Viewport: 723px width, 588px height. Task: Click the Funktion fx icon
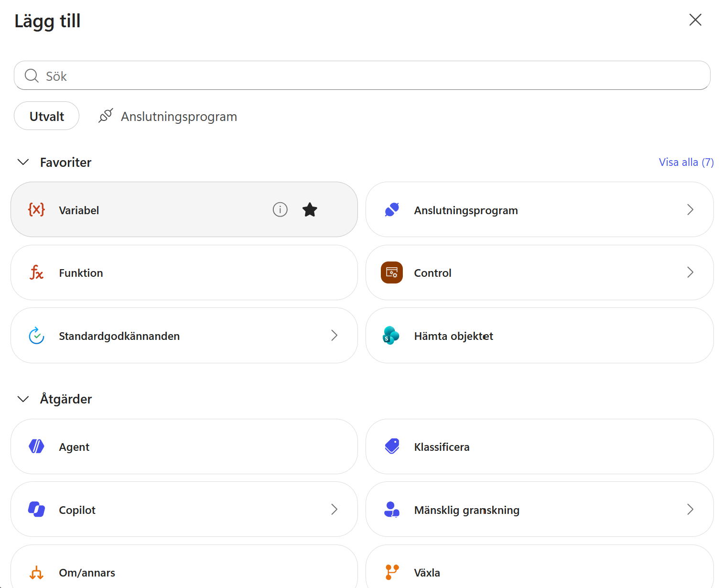point(36,272)
